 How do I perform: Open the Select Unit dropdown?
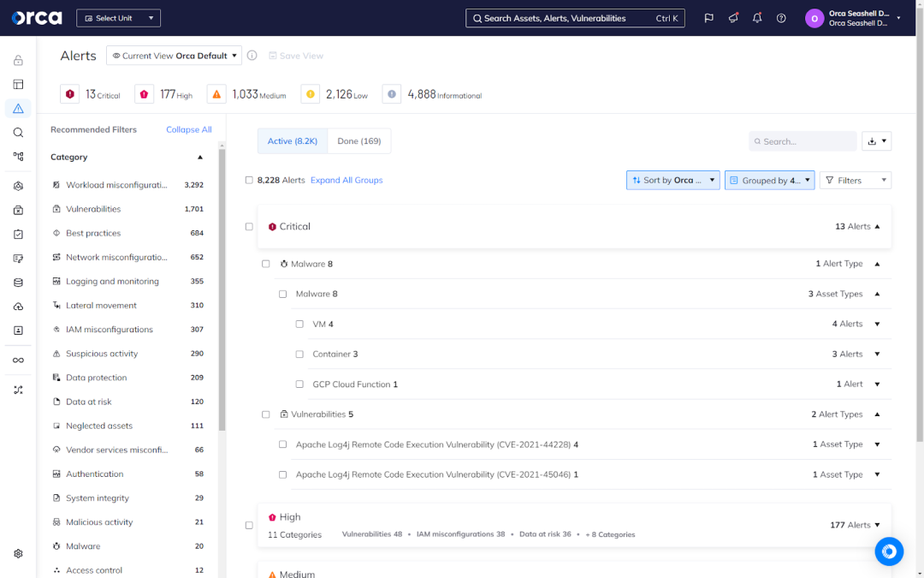click(x=118, y=18)
